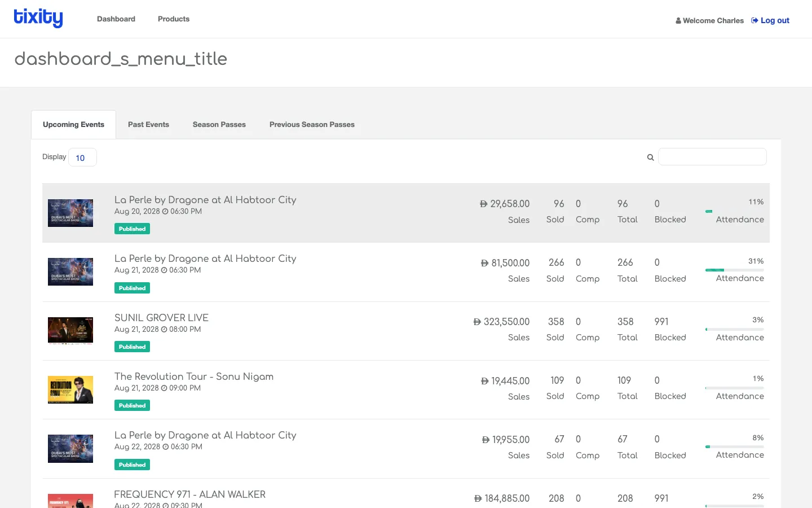The height and width of the screenshot is (508, 812).
Task: Click the 81,500.00 sales amount
Action: pos(505,263)
